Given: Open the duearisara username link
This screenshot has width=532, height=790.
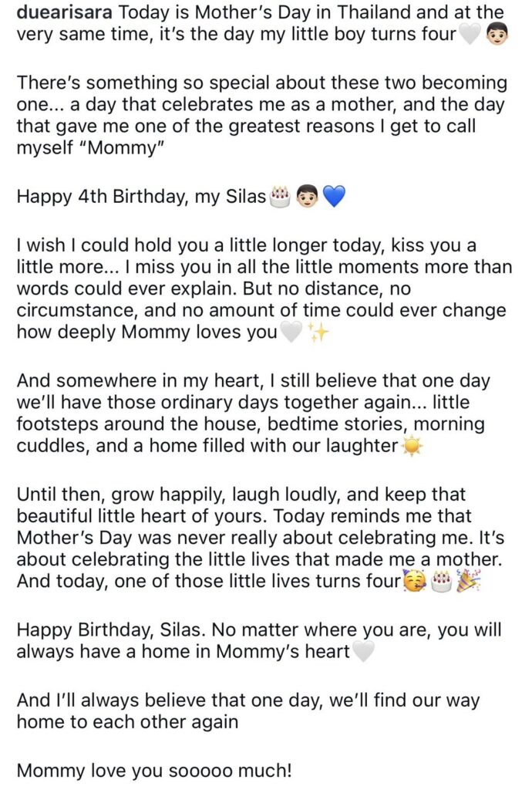Looking at the screenshot, I should point(65,12).
